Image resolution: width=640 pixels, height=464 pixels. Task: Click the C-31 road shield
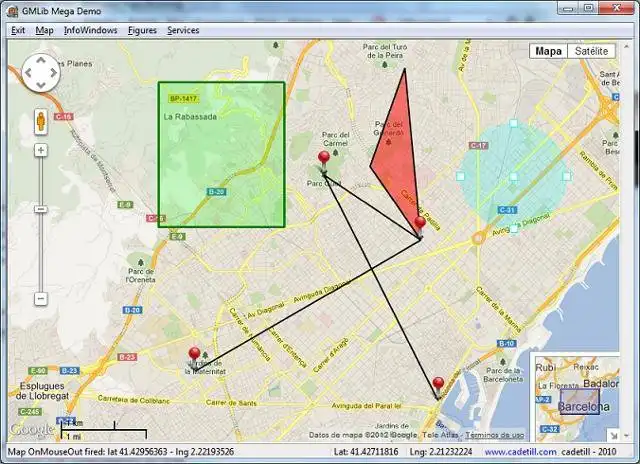pos(507,210)
